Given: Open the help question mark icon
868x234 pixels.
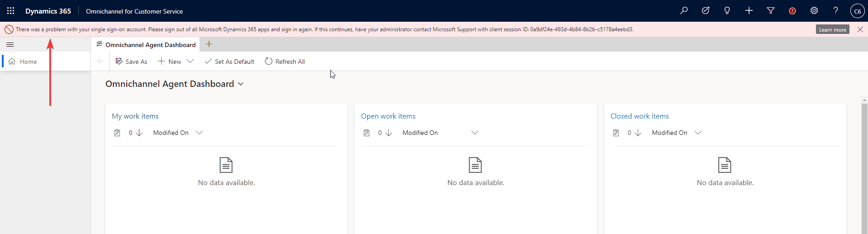Looking at the screenshot, I should 835,11.
